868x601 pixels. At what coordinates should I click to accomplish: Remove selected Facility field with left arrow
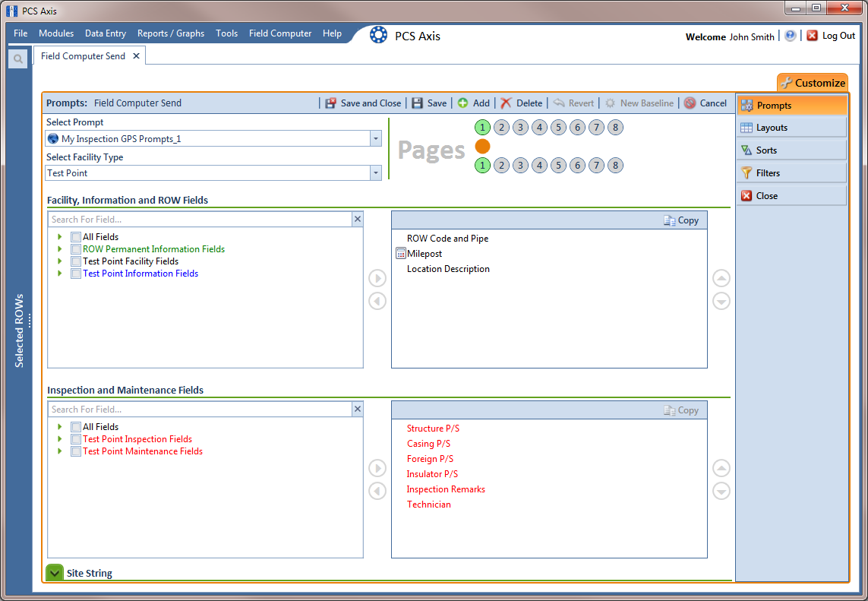377,302
